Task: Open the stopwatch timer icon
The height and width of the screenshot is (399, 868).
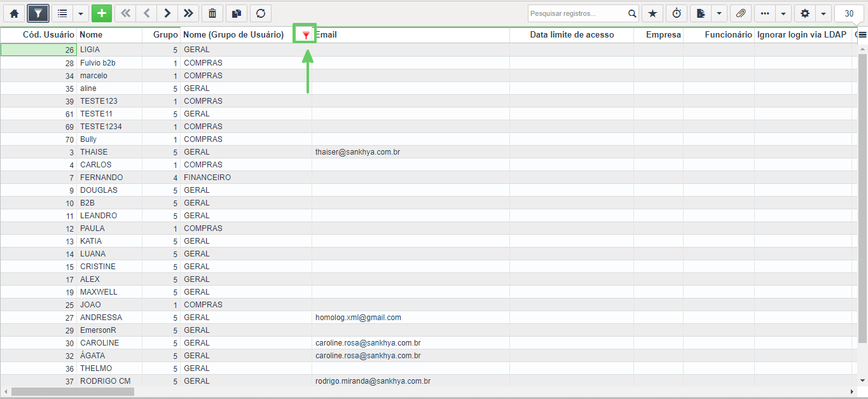Action: tap(677, 13)
